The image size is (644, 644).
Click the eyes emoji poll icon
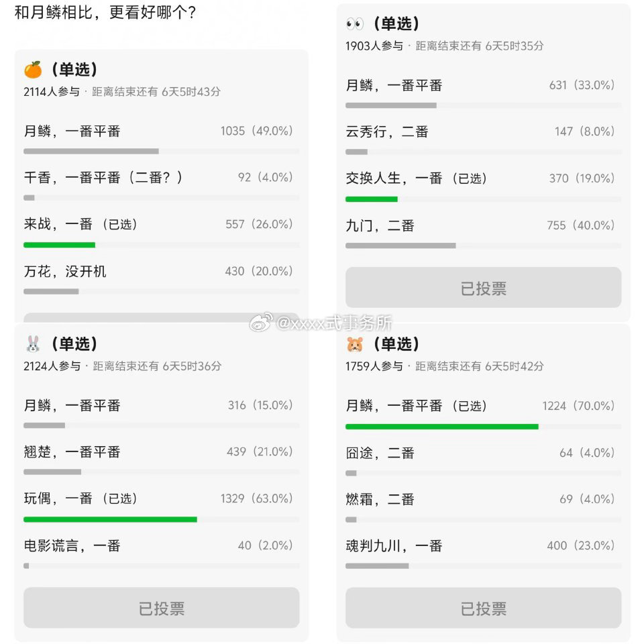tap(354, 24)
